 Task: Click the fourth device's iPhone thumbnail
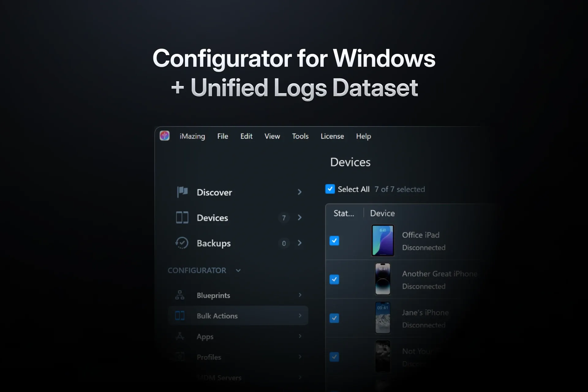click(x=383, y=356)
